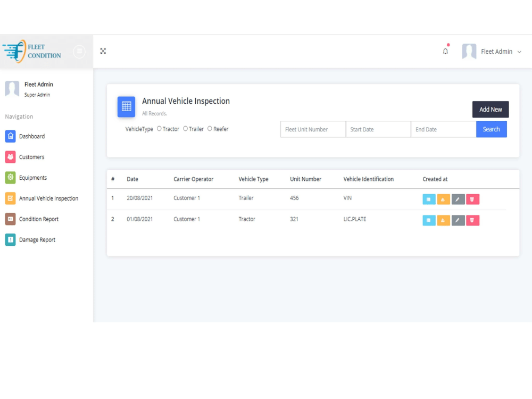
Task: Open the Equipments section icon
Action: 11,178
